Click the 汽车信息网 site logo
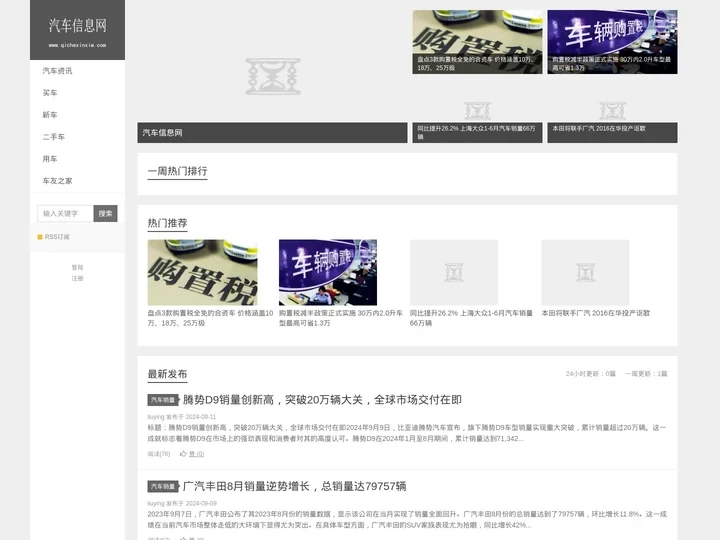Viewport: 720px width, 540px height. click(x=77, y=30)
